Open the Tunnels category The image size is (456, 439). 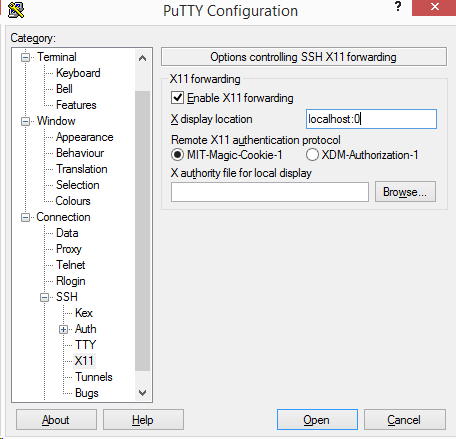tap(94, 377)
